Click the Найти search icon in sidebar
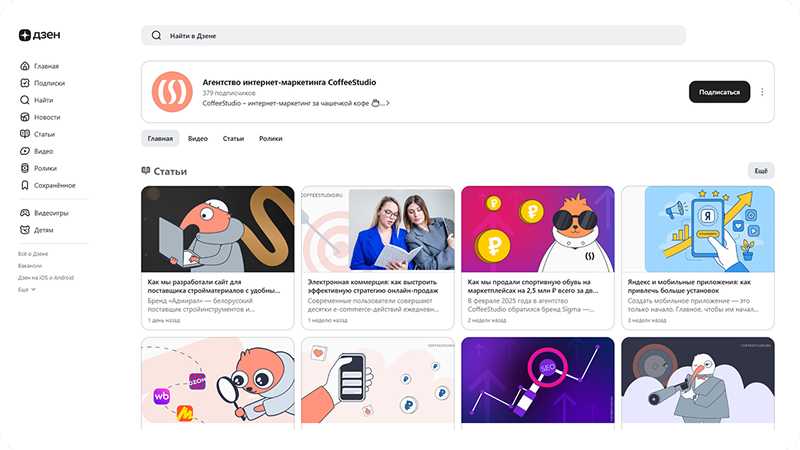 25,100
